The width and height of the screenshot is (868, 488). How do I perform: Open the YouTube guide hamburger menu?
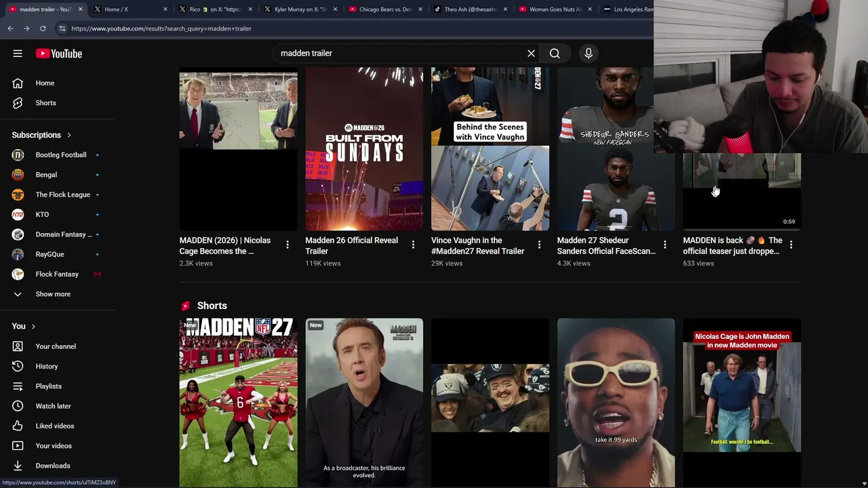point(18,54)
